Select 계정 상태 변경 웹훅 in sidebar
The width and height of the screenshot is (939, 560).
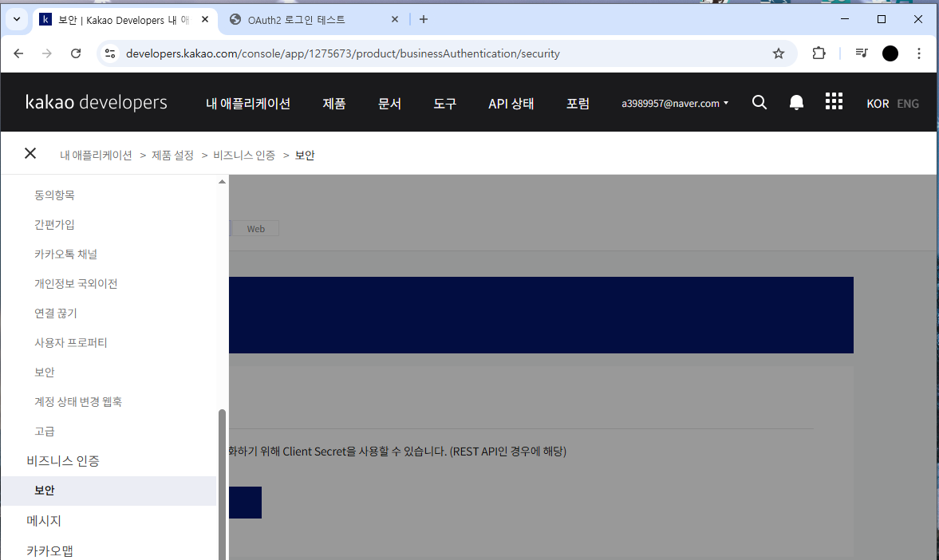point(78,401)
